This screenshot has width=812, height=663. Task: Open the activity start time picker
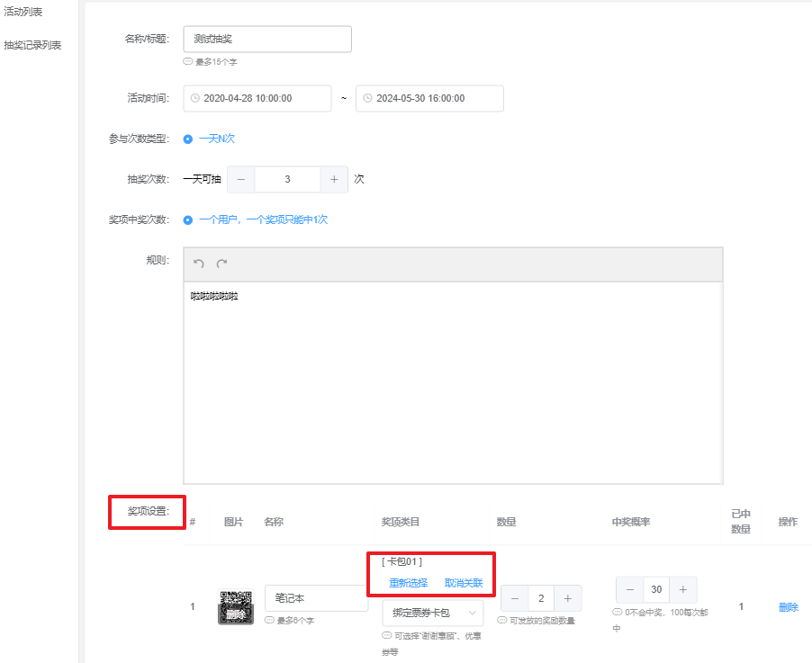tap(257, 99)
